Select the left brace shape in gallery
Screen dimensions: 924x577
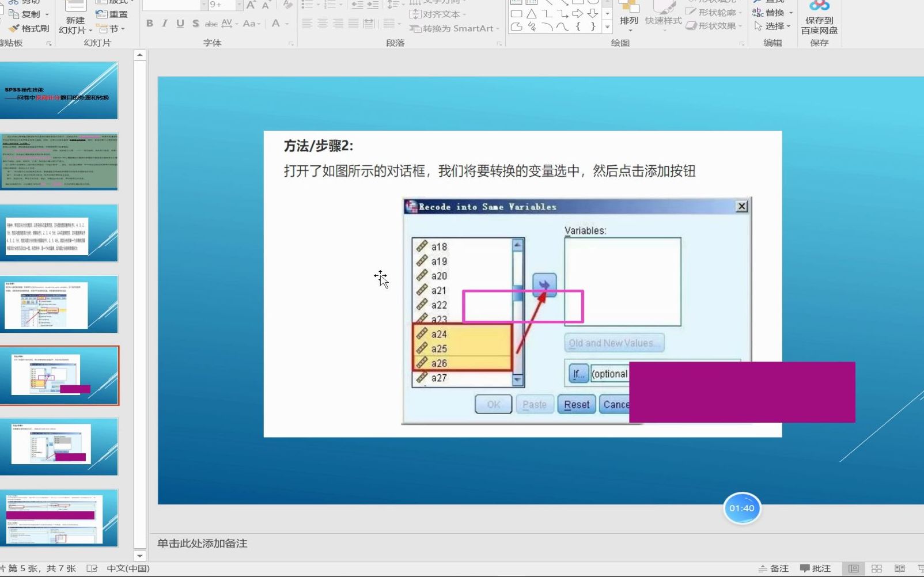click(578, 26)
